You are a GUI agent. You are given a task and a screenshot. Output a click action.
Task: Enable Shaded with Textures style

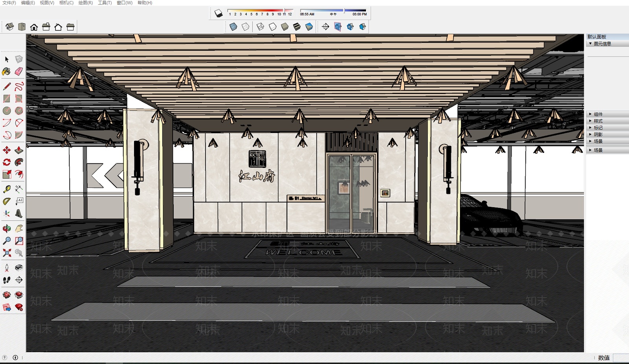coord(297,27)
